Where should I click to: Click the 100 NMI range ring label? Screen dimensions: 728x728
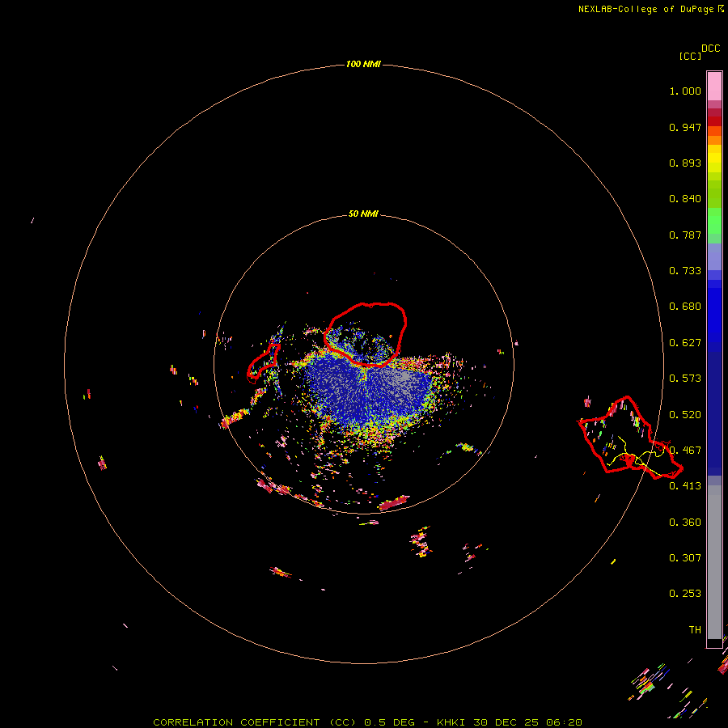tap(363, 64)
